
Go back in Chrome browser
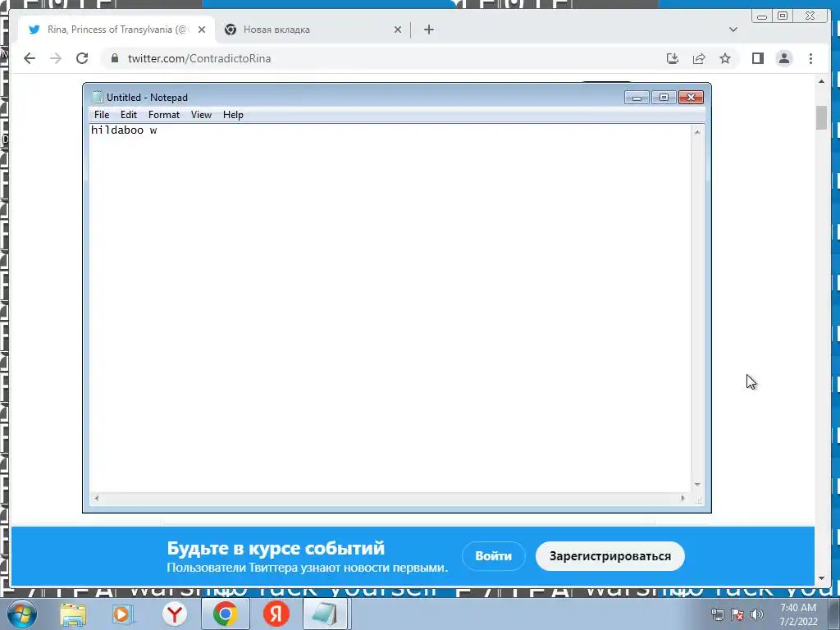point(30,58)
